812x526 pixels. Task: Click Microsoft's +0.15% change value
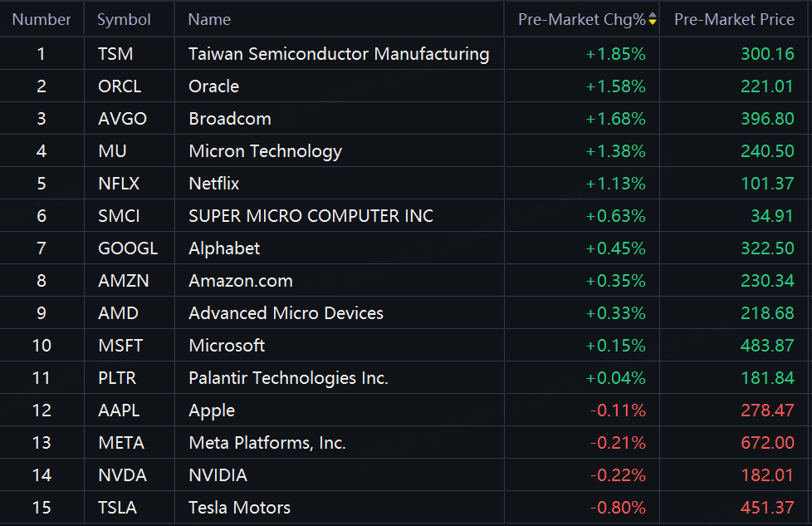point(615,346)
